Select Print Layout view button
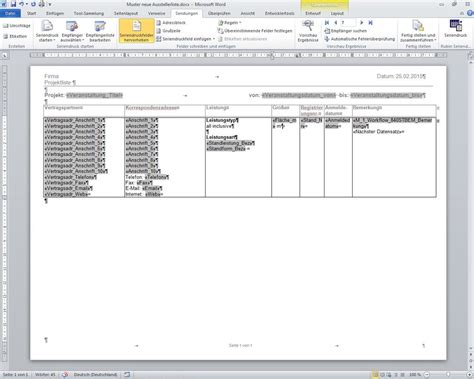 (x=376, y=375)
